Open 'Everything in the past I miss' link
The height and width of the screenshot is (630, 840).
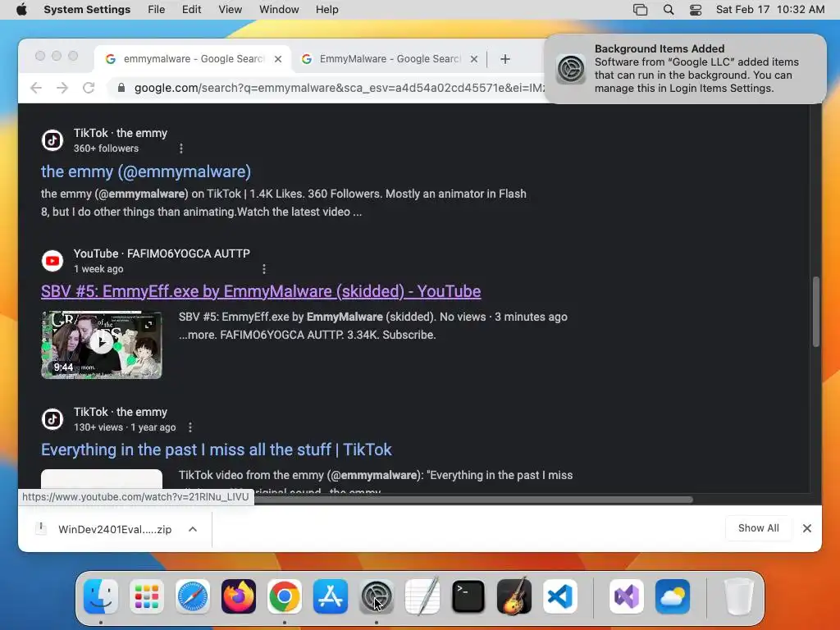click(217, 450)
